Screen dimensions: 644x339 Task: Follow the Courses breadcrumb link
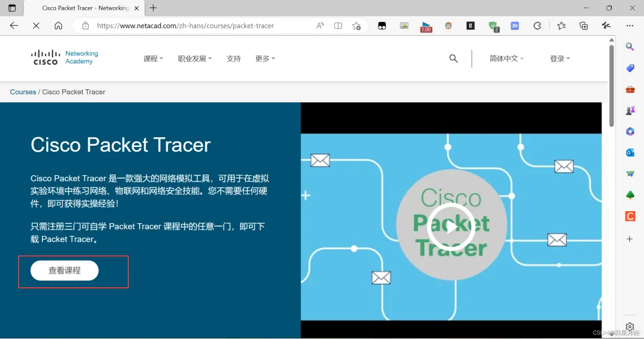tap(23, 91)
